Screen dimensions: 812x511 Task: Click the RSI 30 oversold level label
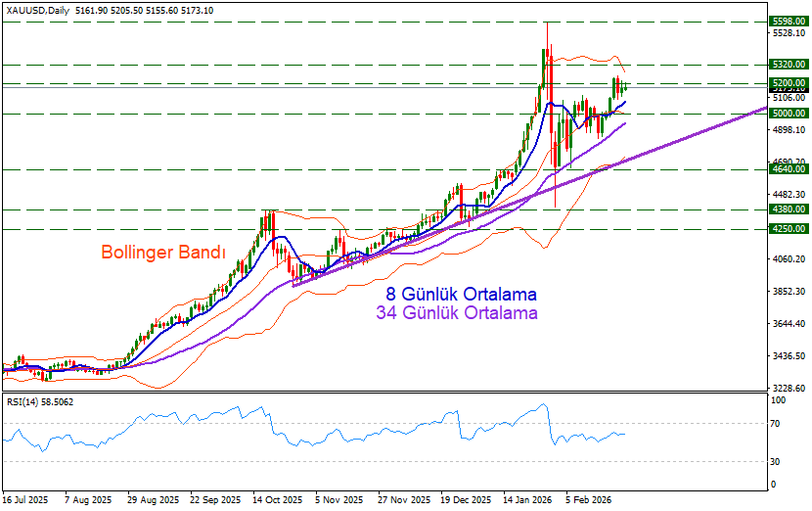pyautogui.click(x=777, y=461)
